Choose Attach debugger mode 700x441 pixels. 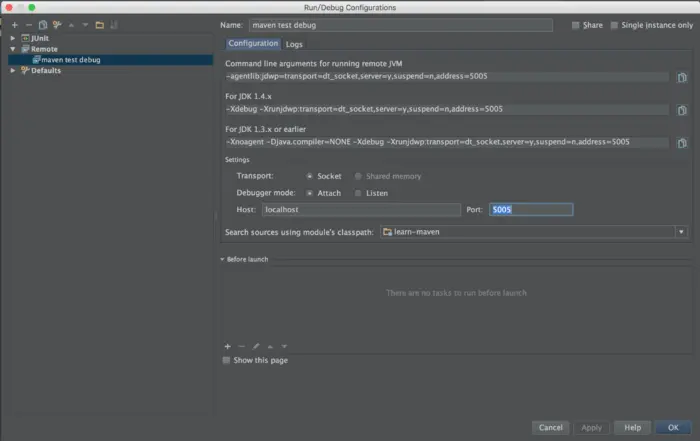tap(309, 193)
